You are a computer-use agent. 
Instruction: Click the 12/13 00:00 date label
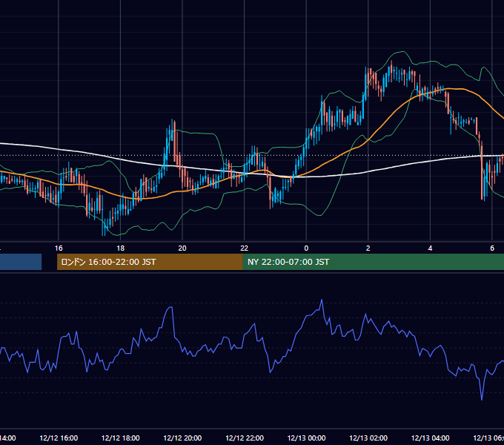point(306,438)
